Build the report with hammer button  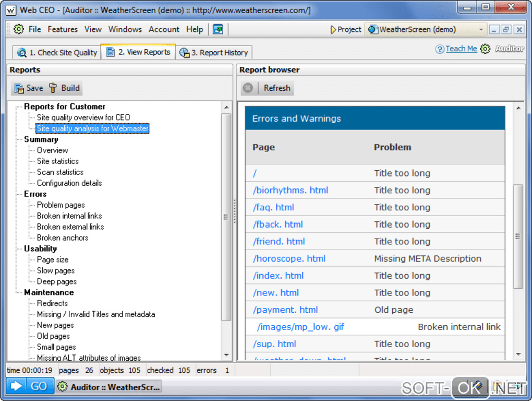65,88
